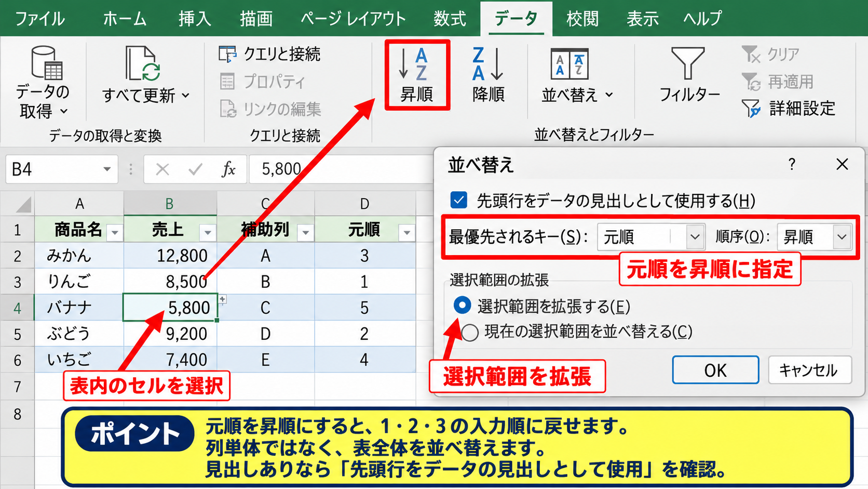Select 現在の選択範囲を並べ替える radio button
The width and height of the screenshot is (868, 489).
[x=470, y=333]
